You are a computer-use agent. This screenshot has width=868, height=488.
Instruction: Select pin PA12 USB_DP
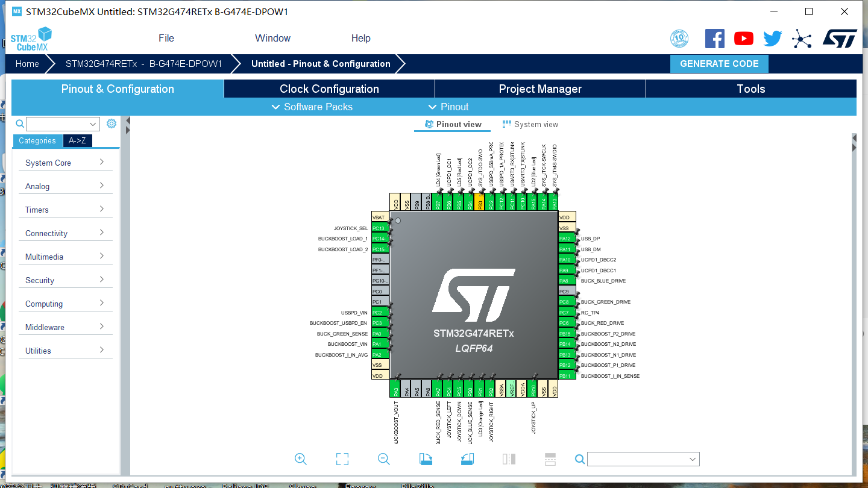coord(567,239)
